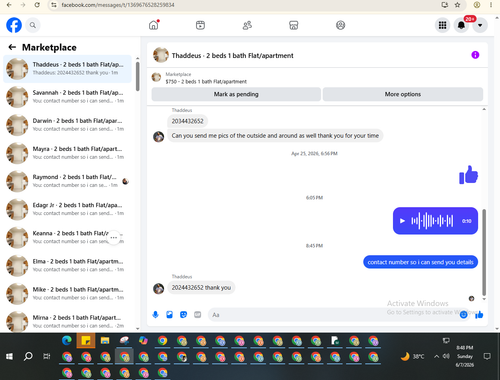Go to the Home feed icon

(x=154, y=25)
